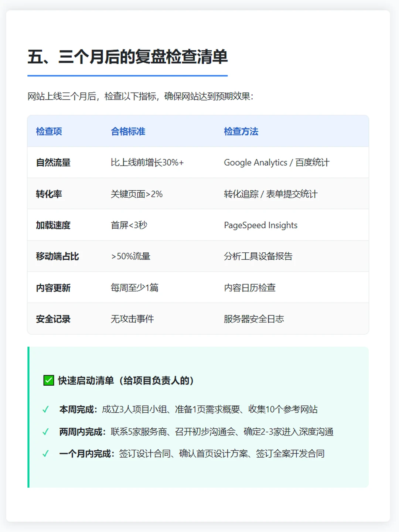Click the cell 服务器安全日志

tap(254, 319)
